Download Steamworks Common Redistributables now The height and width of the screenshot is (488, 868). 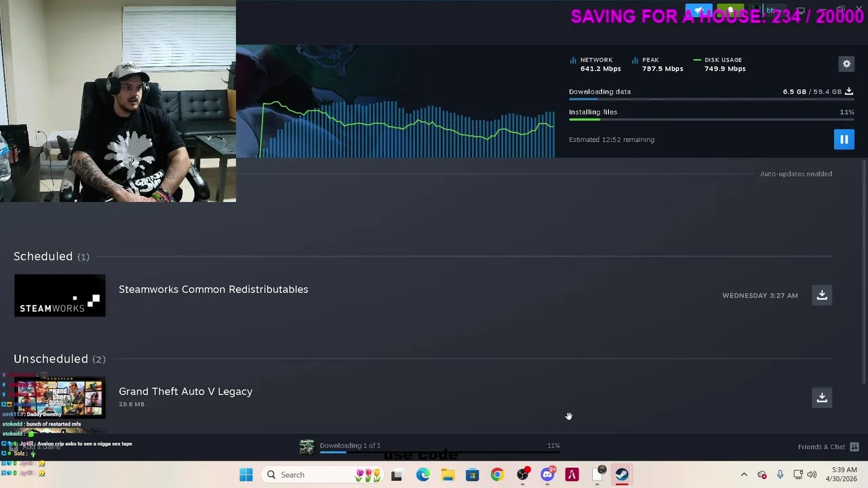(x=822, y=295)
